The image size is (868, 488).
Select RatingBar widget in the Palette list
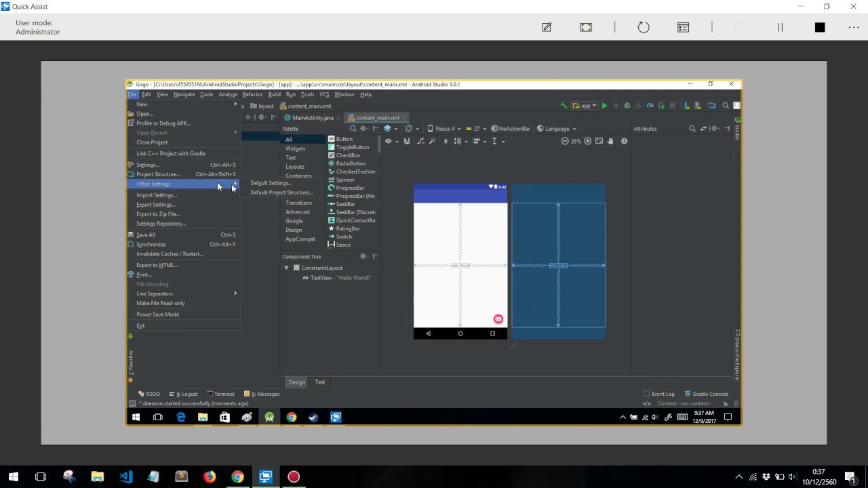point(347,228)
